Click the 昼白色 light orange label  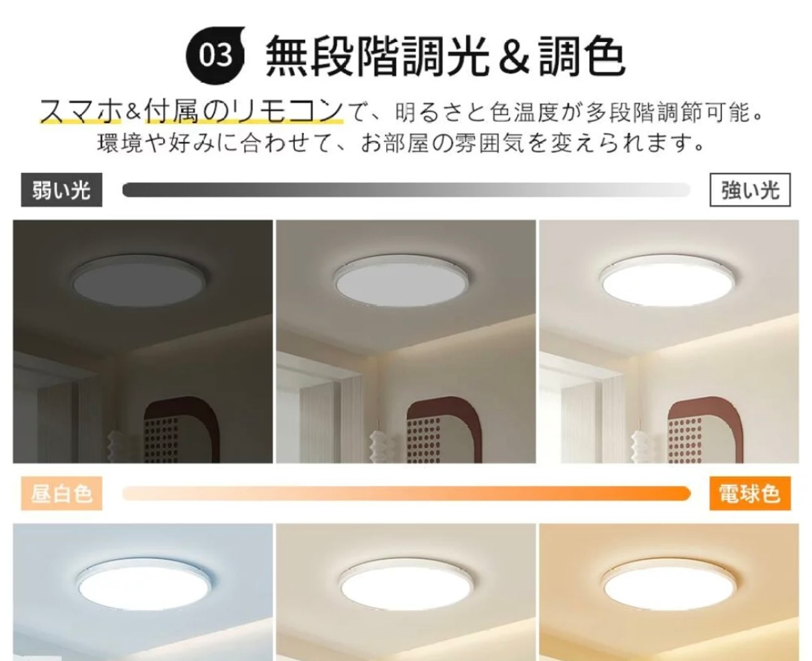62,493
